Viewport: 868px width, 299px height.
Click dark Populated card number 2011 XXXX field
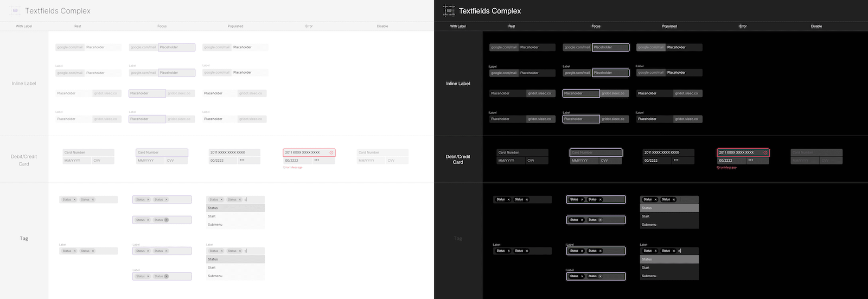[669, 152]
